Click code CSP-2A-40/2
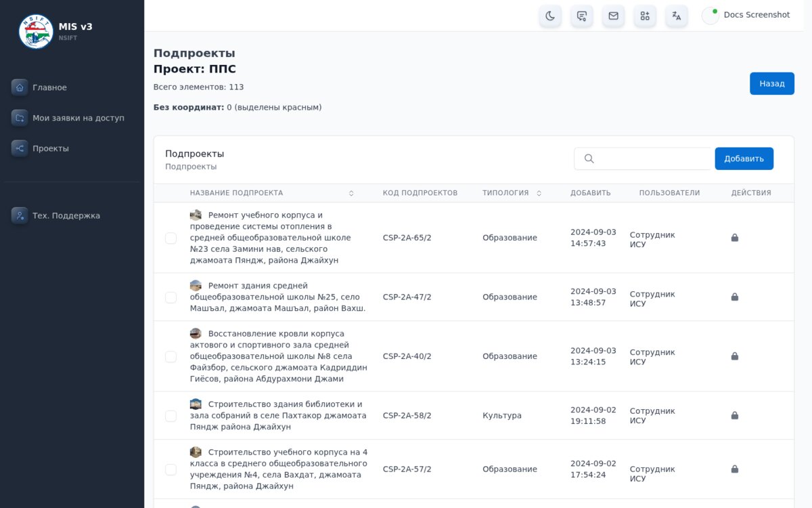The image size is (812, 508). (407, 356)
